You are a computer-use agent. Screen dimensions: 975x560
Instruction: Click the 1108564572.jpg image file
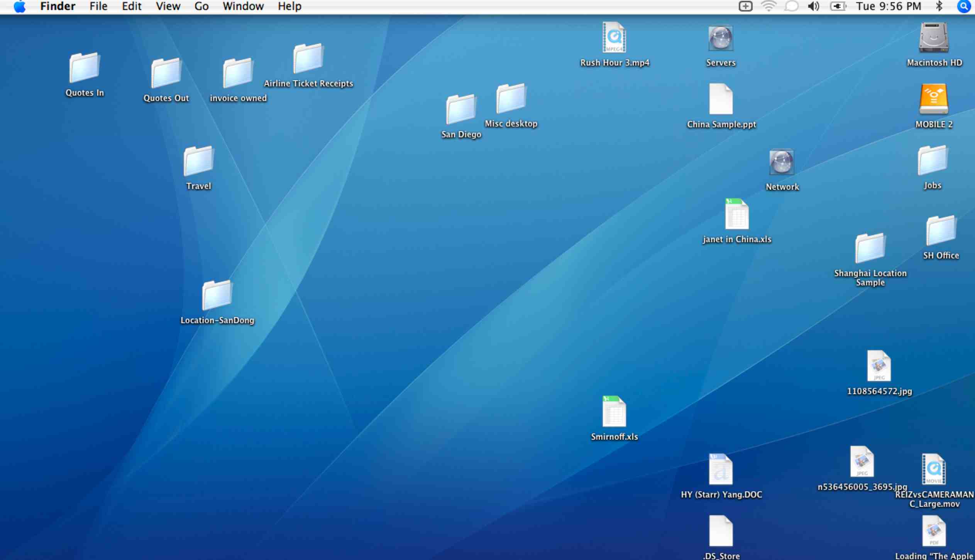click(879, 366)
